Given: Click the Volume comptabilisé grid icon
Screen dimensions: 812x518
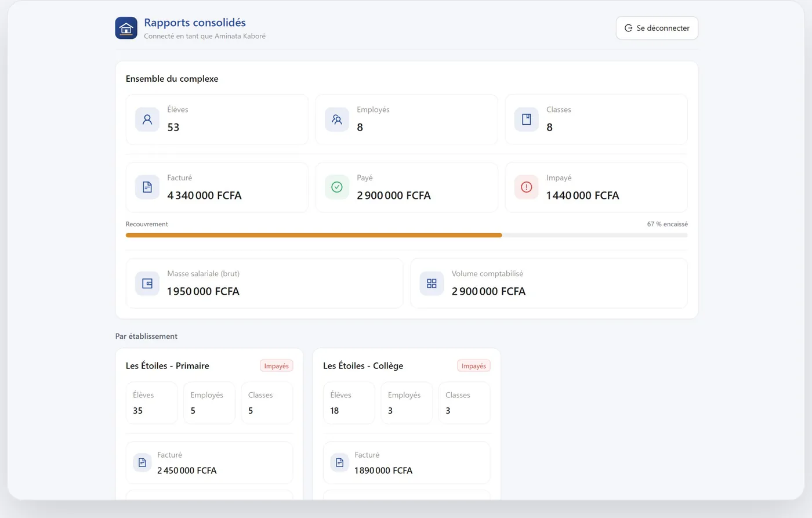Looking at the screenshot, I should click(432, 284).
